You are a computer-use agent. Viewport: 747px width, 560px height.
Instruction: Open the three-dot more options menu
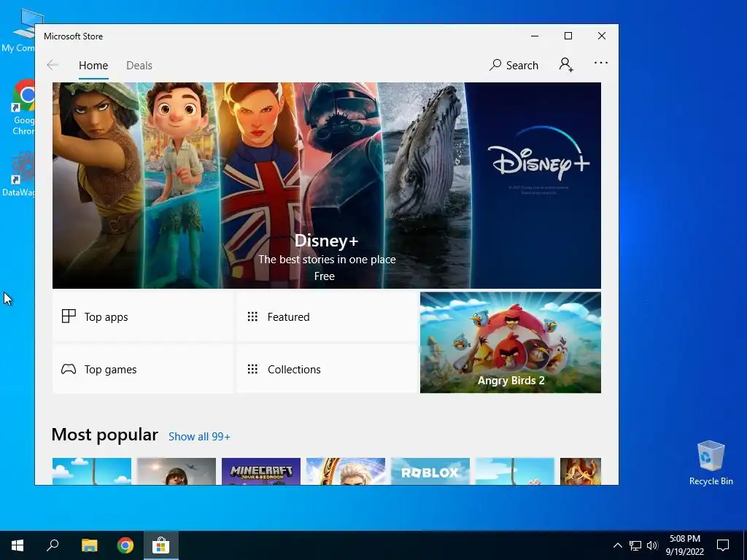pyautogui.click(x=601, y=63)
